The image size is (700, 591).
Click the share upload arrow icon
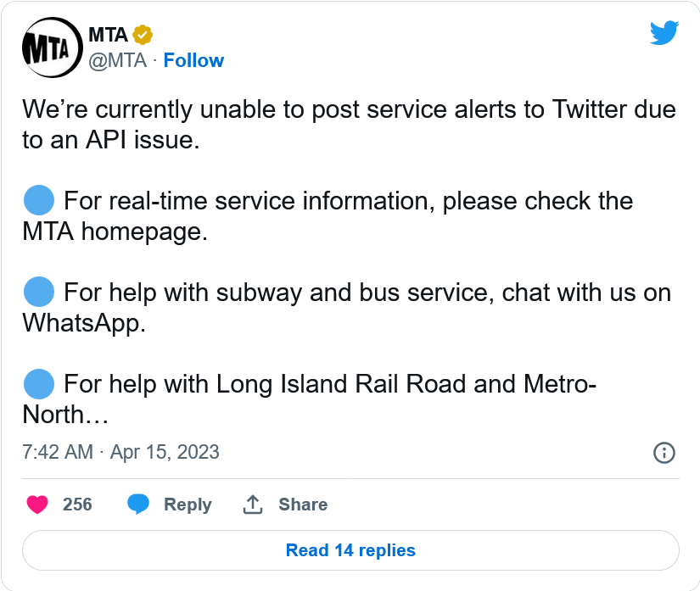(x=253, y=505)
